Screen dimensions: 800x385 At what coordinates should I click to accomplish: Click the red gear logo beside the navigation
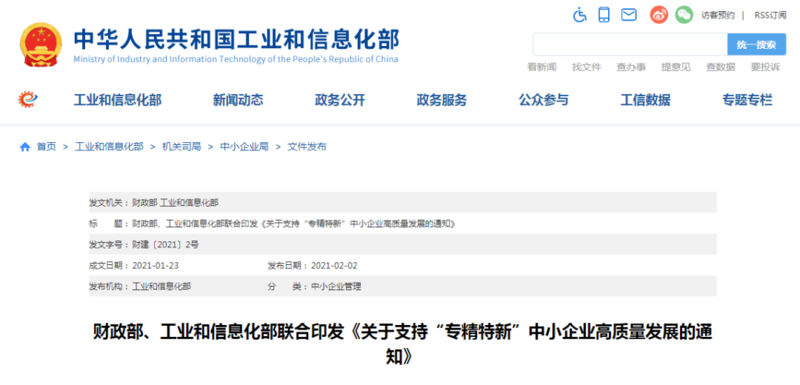[28, 99]
